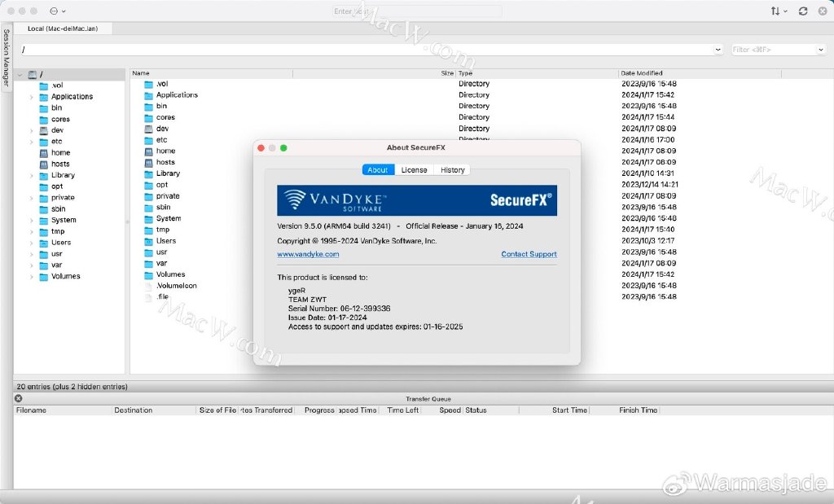Click the root drive icon in tree
The image size is (834, 504).
pos(33,74)
